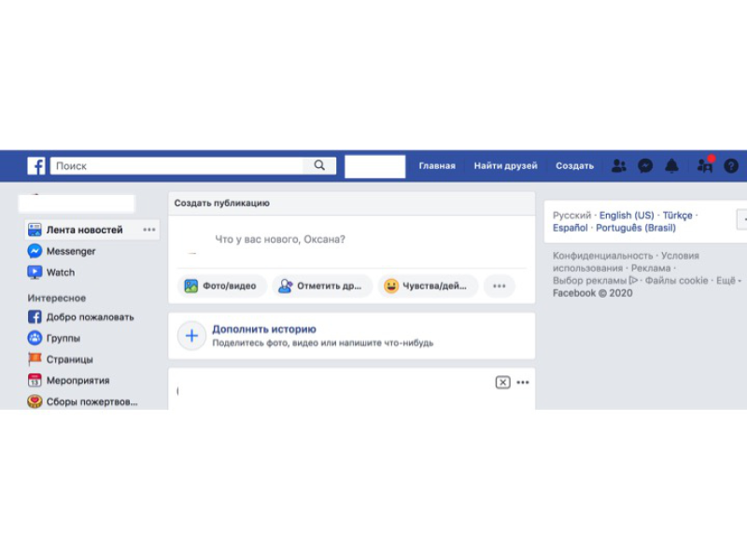Open the Реклама footer link
Image resolution: width=747 pixels, height=560 pixels.
(x=650, y=268)
